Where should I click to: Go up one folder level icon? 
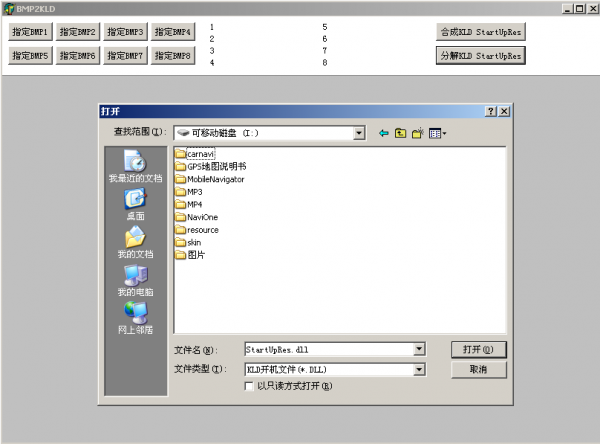(400, 133)
